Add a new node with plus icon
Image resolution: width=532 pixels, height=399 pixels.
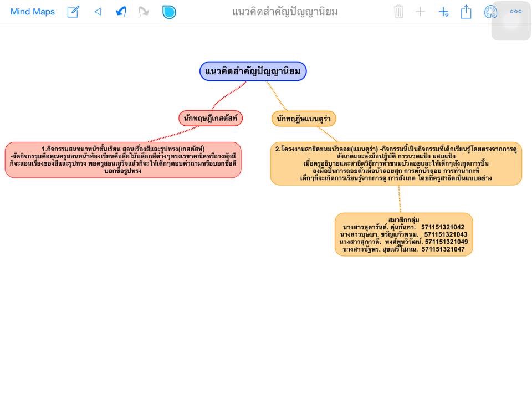click(x=421, y=12)
